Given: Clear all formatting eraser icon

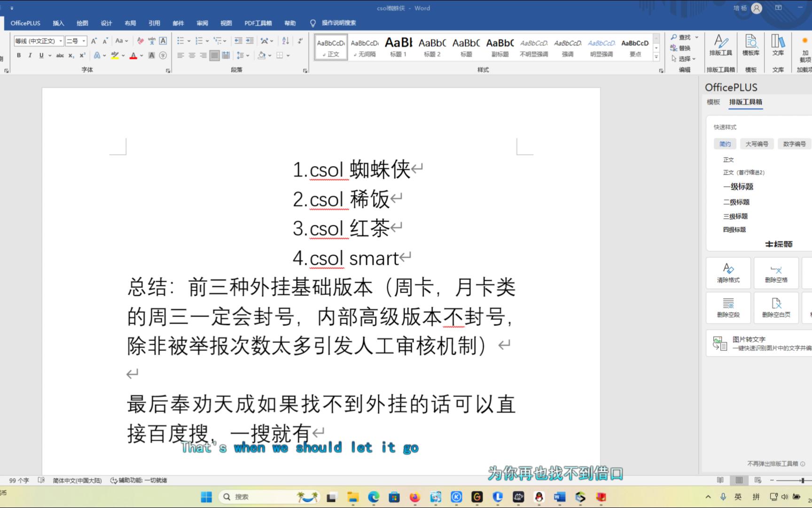Looking at the screenshot, I should pos(140,41).
